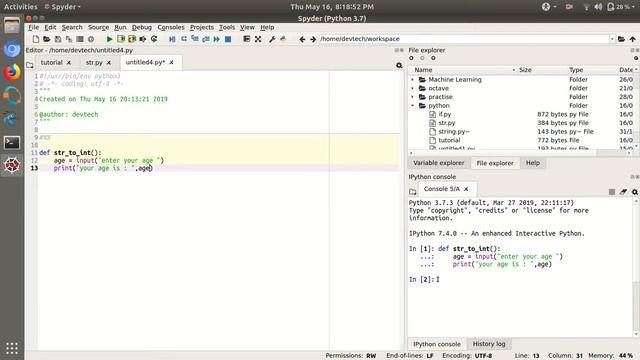Open Spyder app menu in top bar
The width and height of the screenshot is (640, 360).
tap(62, 7)
